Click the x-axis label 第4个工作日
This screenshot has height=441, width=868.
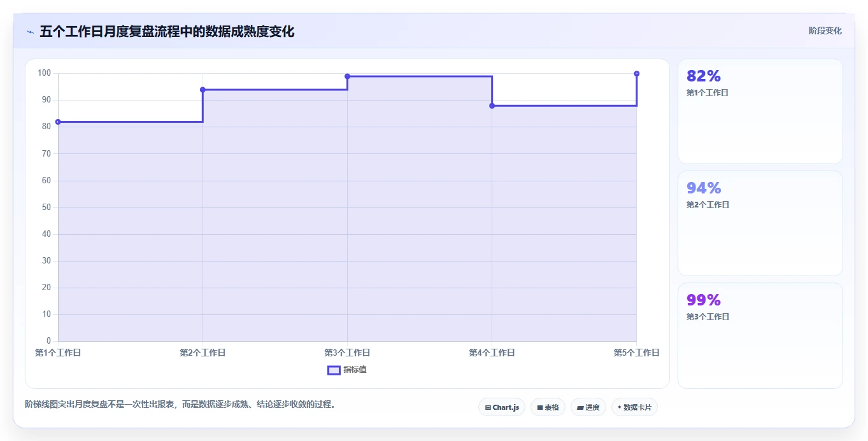coord(492,353)
